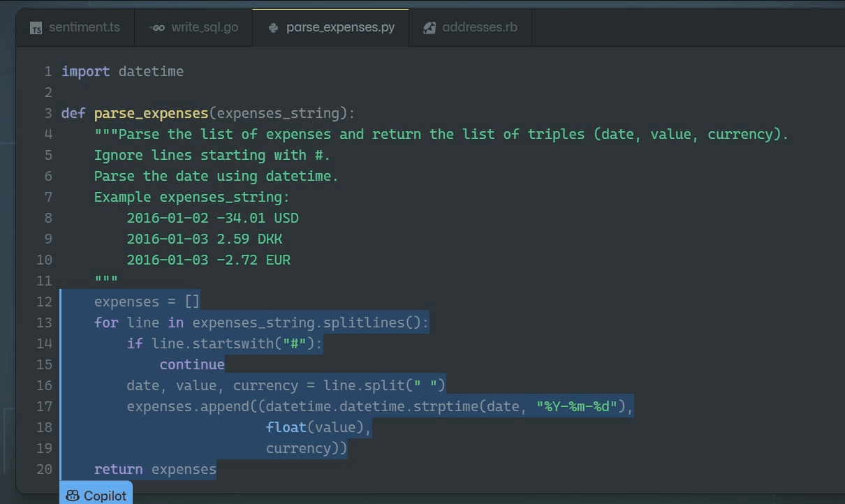
Task: Click the '"%Y-%m-%d"' format string
Action: [577, 406]
